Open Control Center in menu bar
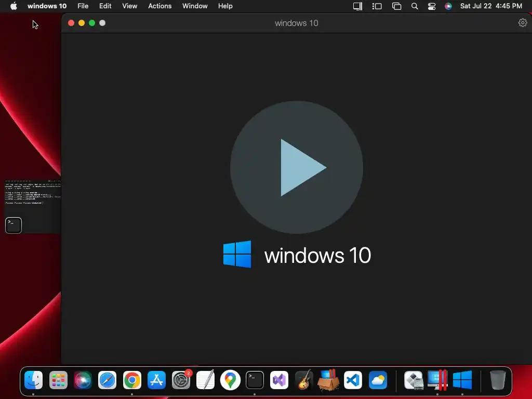Screen dimensions: 532x399 coord(432,6)
